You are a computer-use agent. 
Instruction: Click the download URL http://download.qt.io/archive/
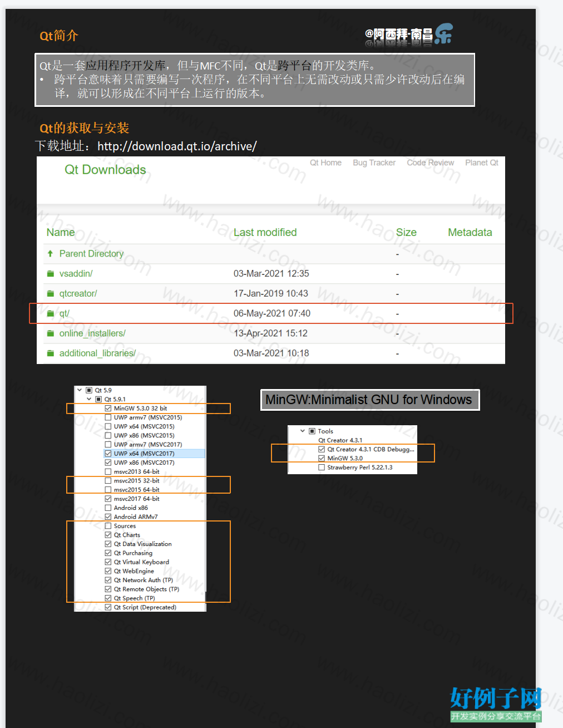pyautogui.click(x=177, y=146)
